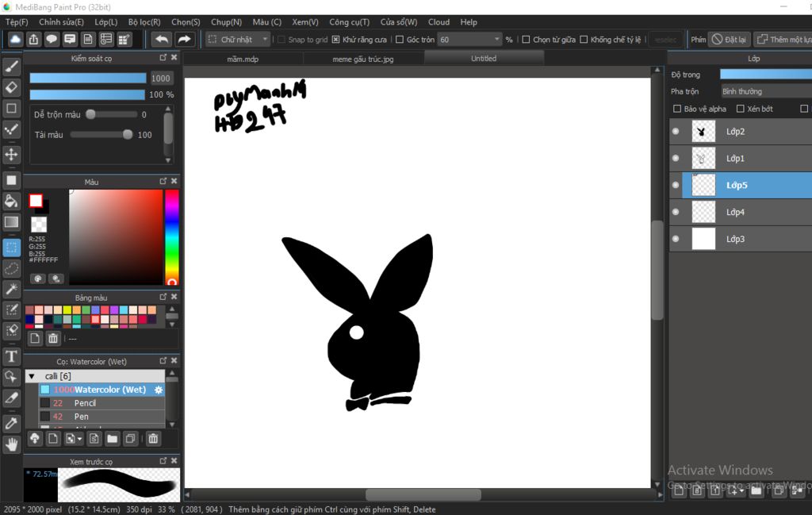The image size is (812, 515).
Task: Open Tệp(F) menu
Action: pos(17,21)
